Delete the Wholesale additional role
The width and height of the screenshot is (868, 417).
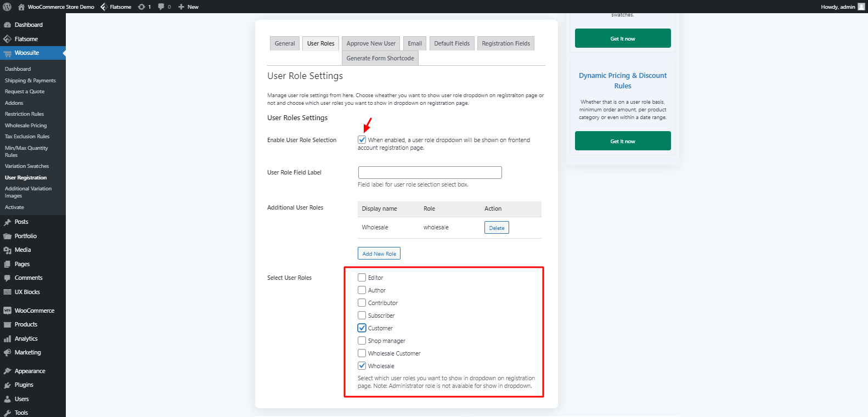click(x=497, y=228)
